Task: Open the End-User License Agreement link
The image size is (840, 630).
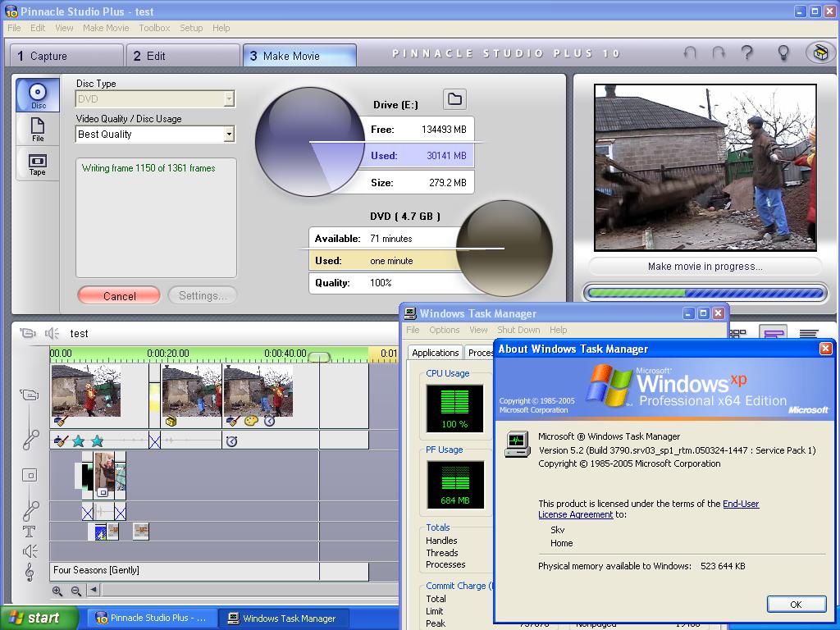Action: click(648, 509)
